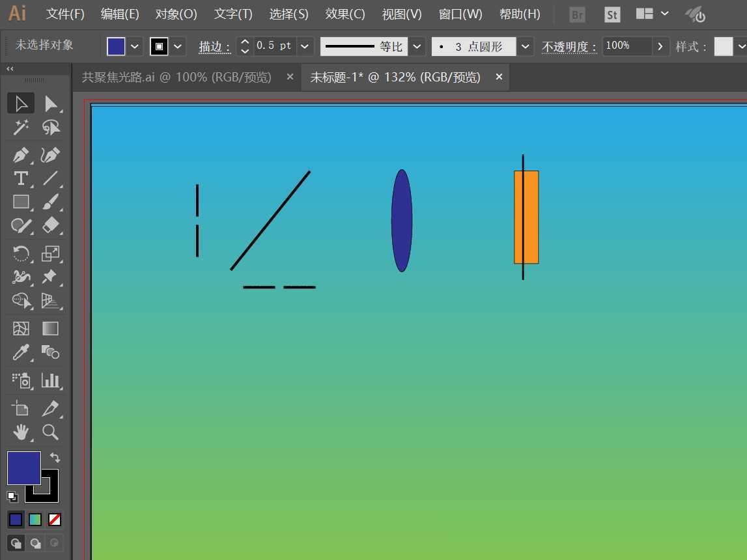Select the Paintbrush tool
The height and width of the screenshot is (560, 747).
click(x=50, y=202)
